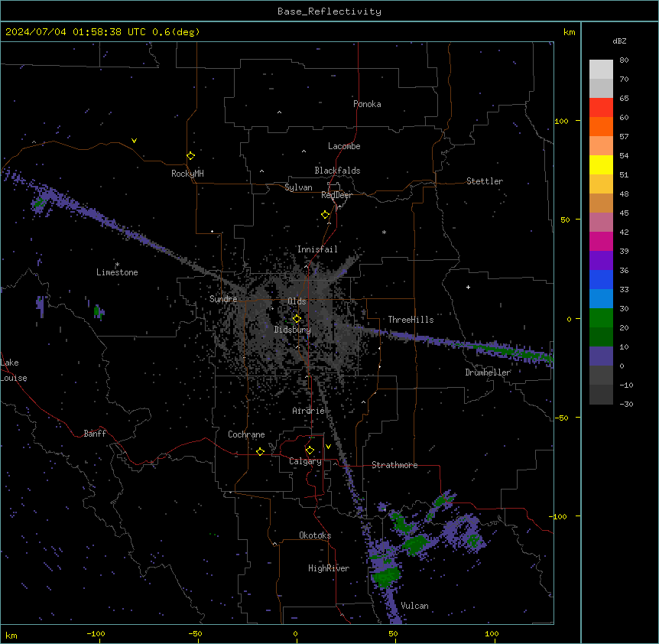Click the slate-blue 0-10 dBZ legend swatch
Viewport: 659px width, 644px height.
point(601,356)
